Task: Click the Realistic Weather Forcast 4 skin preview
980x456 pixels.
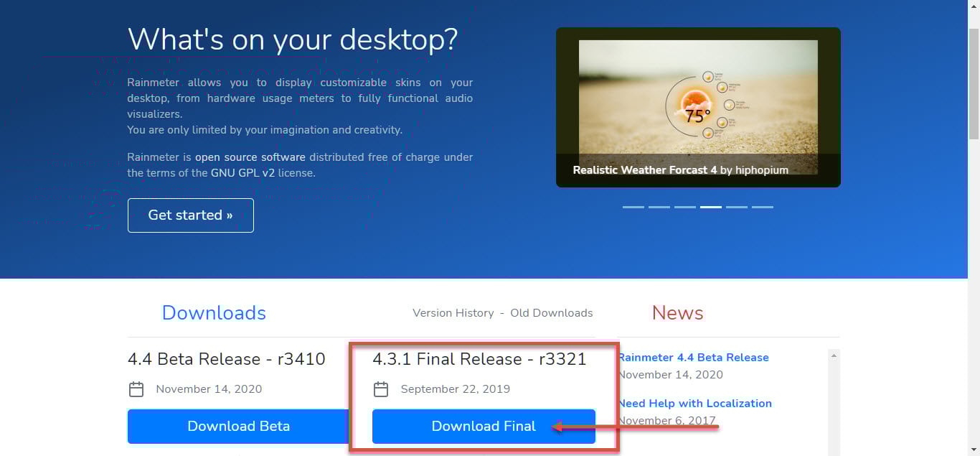Action: pos(698,107)
